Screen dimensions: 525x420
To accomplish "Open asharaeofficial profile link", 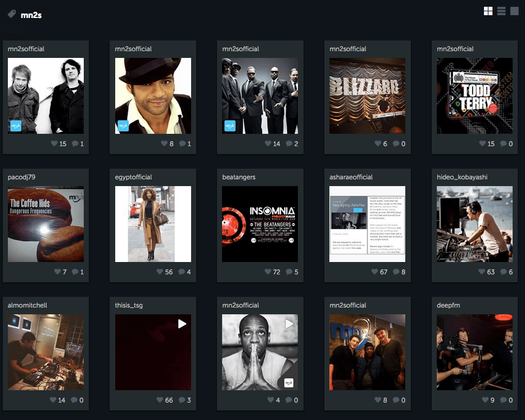I will click(x=351, y=177).
